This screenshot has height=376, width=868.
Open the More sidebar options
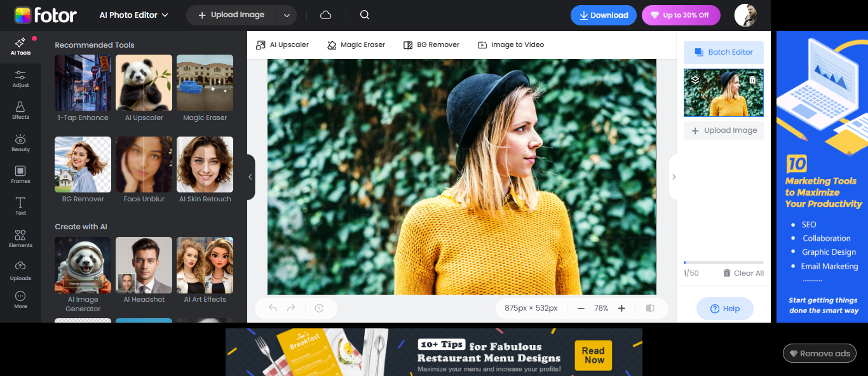[20, 300]
